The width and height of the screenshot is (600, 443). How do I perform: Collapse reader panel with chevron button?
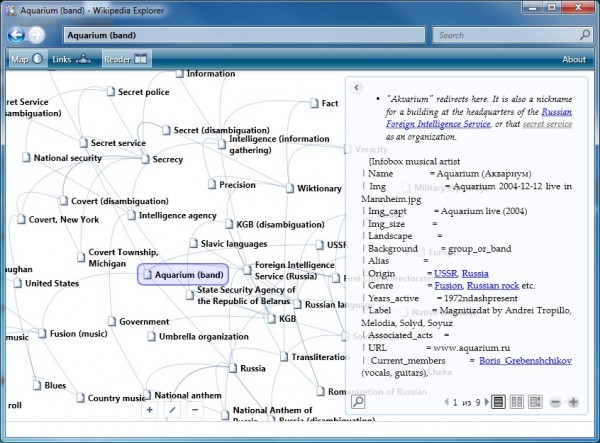[x=356, y=88]
